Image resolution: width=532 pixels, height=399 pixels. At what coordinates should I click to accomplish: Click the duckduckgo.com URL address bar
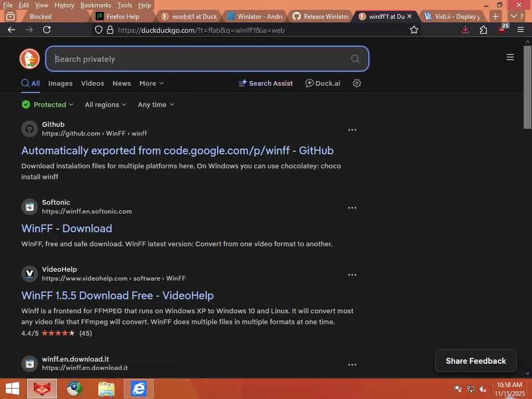[x=258, y=30]
